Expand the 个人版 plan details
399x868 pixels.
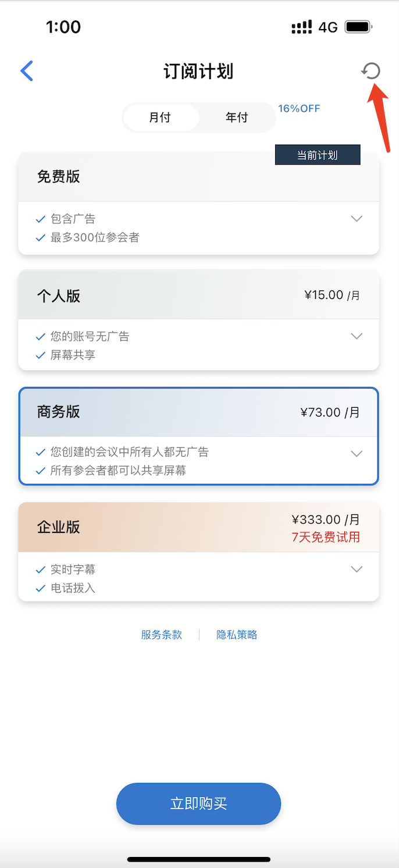click(x=357, y=336)
